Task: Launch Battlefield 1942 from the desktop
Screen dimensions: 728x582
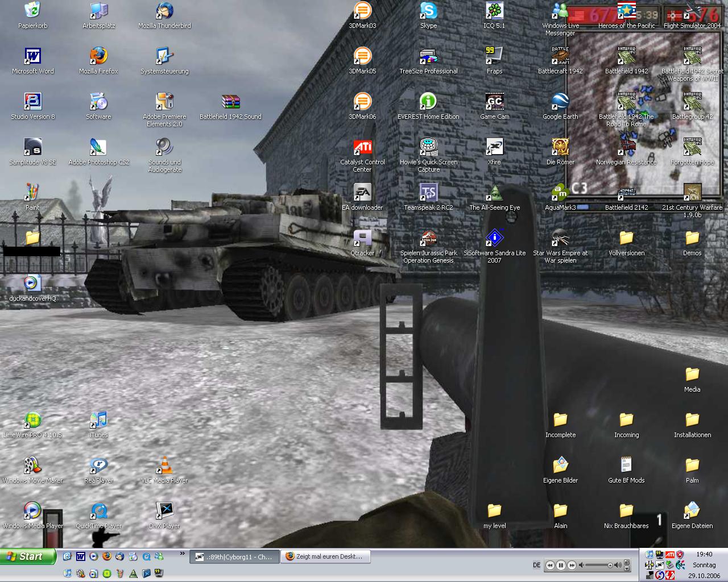Action: pyautogui.click(x=626, y=57)
